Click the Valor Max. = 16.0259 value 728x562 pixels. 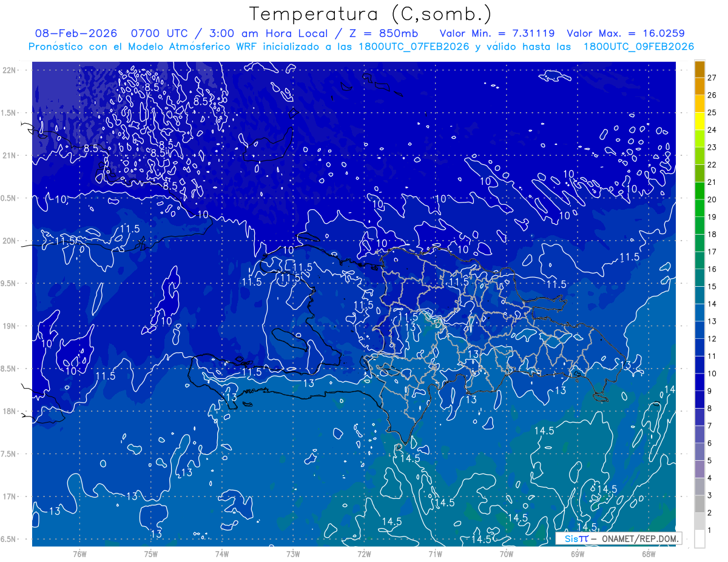tap(625, 33)
